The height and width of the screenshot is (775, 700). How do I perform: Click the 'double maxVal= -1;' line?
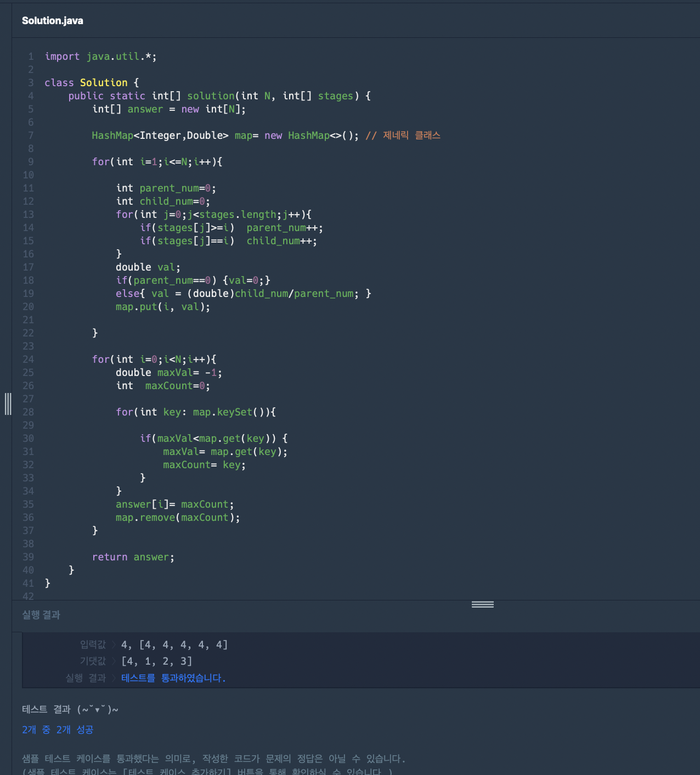169,373
